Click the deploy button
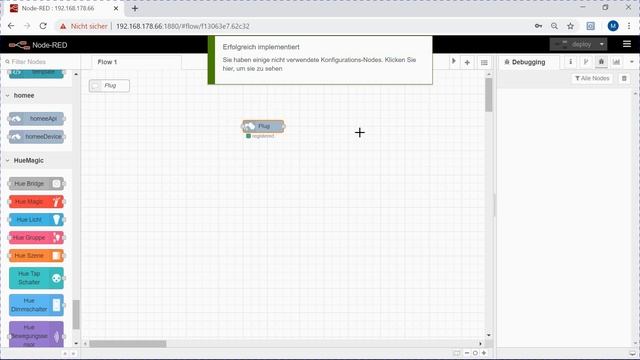This screenshot has width=640, height=360. coord(574,44)
